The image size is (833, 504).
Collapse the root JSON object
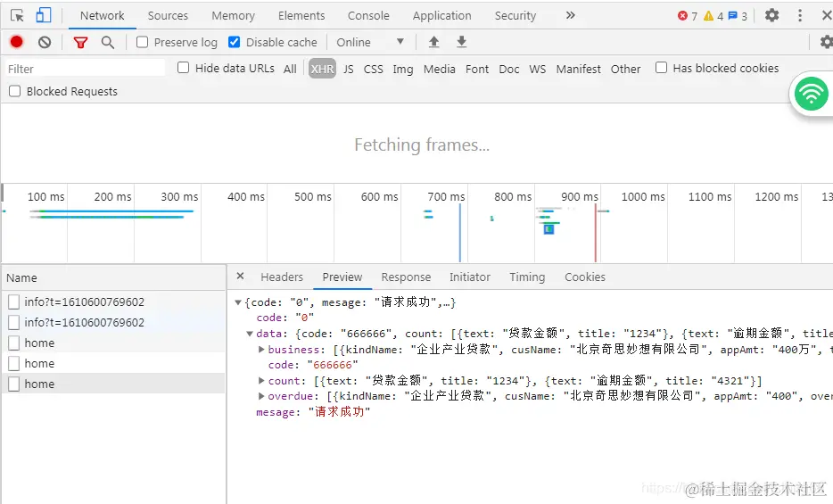click(x=238, y=302)
